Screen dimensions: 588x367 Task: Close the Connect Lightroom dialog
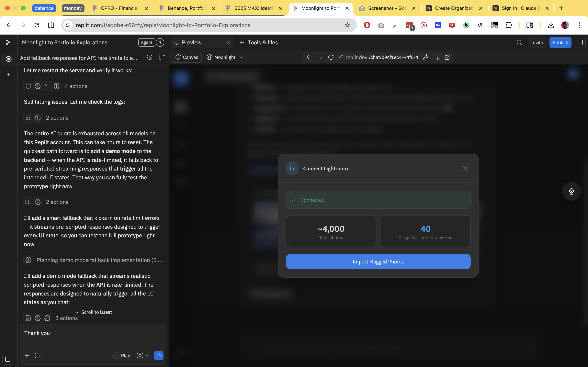point(465,168)
